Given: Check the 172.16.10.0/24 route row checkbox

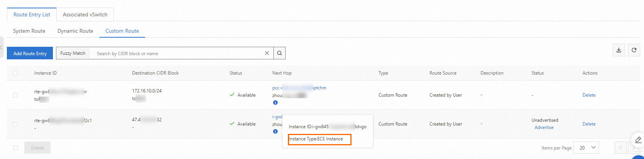Looking at the screenshot, I should coord(15,95).
